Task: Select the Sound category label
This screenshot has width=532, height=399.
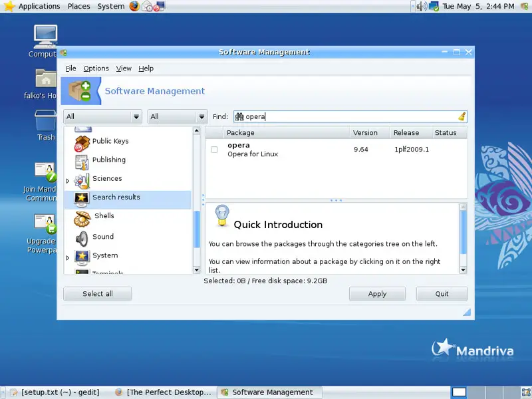Action: (103, 237)
